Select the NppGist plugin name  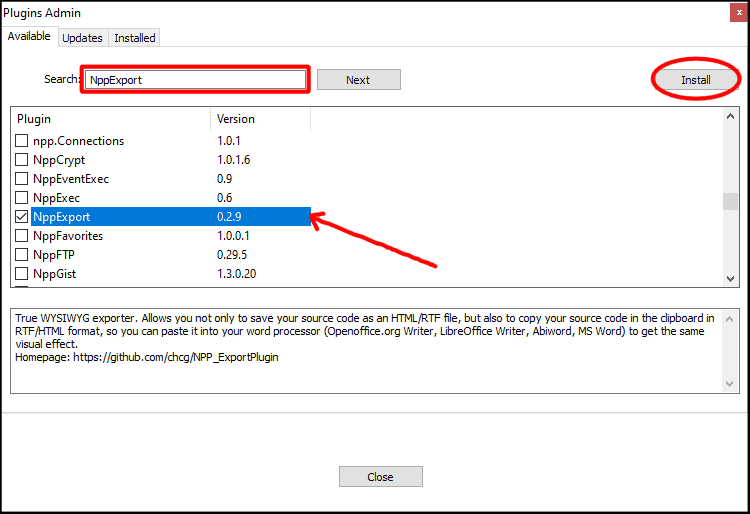pos(55,274)
